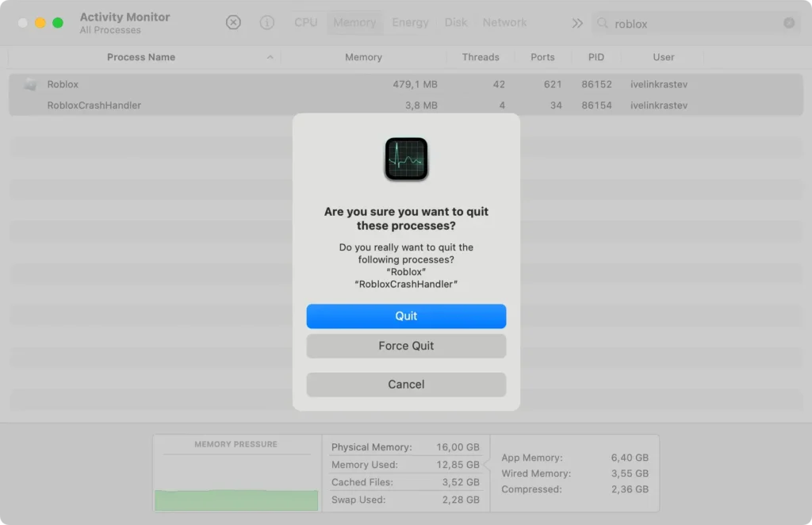
Task: Open the process info inspector icon
Action: point(266,23)
